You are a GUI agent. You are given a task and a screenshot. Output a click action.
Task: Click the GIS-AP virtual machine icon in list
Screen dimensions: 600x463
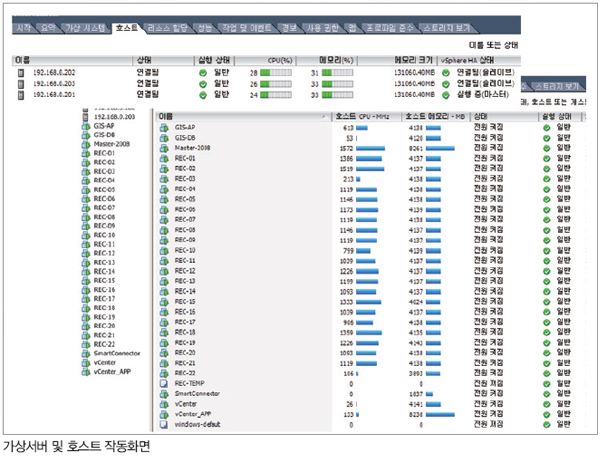point(164,128)
